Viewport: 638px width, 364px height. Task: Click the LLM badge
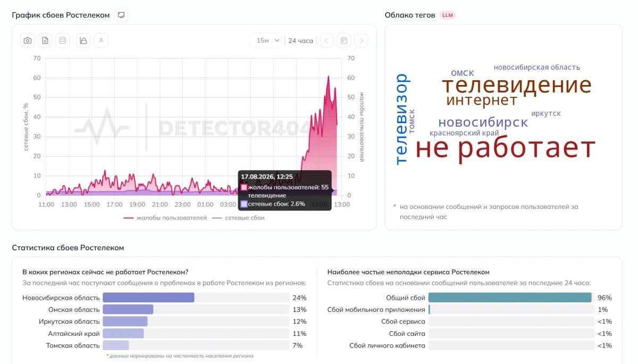[x=448, y=15]
